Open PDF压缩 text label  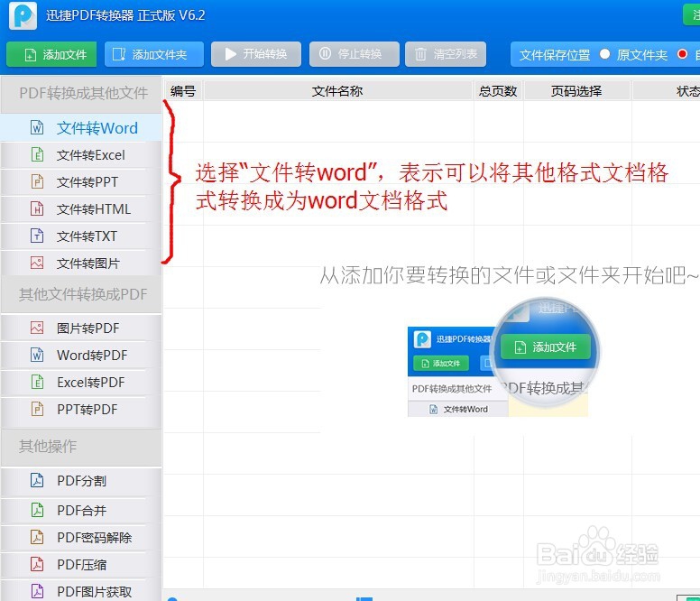pos(82,565)
